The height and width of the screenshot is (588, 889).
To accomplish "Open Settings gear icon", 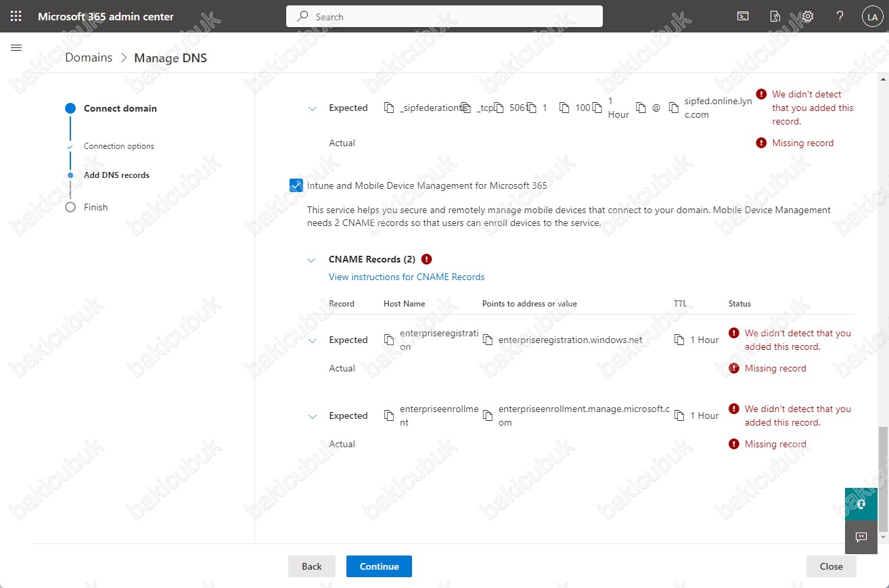I will [x=807, y=16].
